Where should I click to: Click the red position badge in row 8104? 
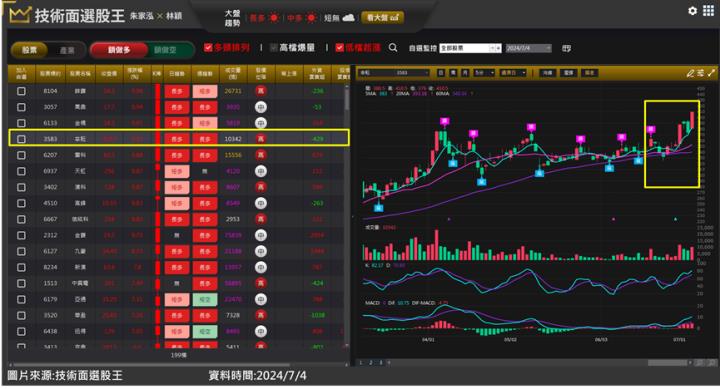tap(260, 91)
